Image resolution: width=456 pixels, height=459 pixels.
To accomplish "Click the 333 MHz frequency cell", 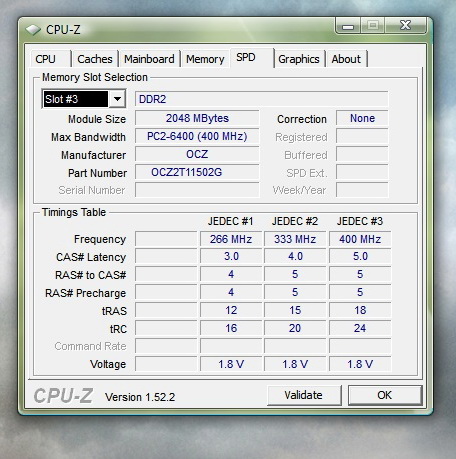I will coord(295,239).
